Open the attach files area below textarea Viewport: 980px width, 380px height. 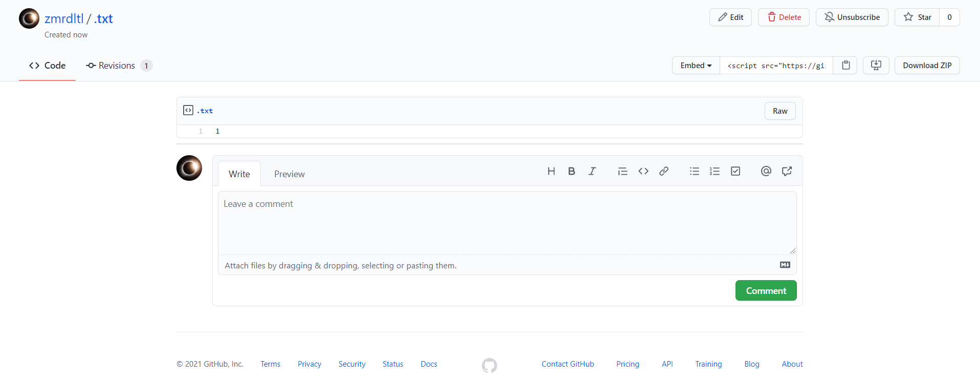coord(507,265)
